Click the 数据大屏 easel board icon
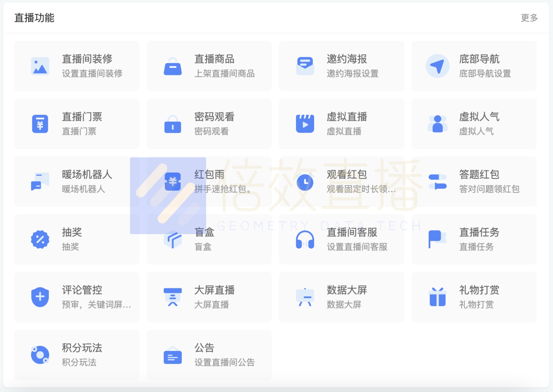553x392 pixels. [305, 297]
